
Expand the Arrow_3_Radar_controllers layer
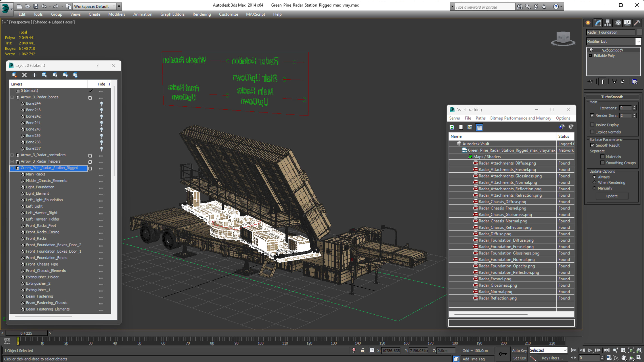coord(12,155)
